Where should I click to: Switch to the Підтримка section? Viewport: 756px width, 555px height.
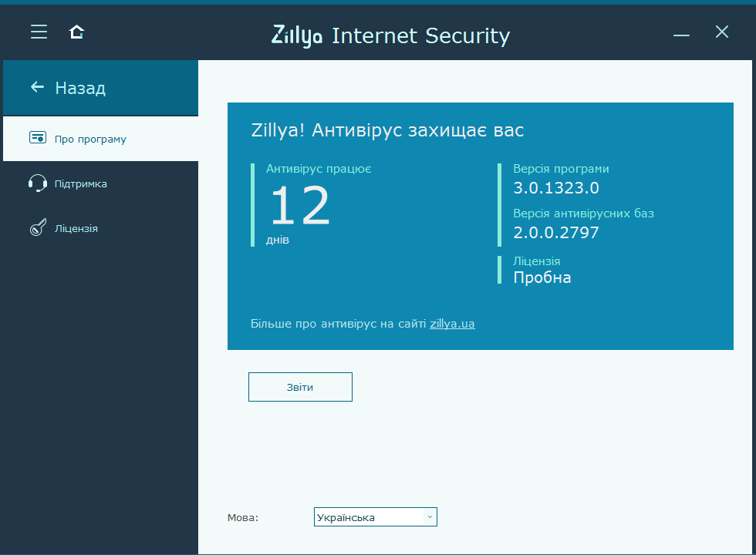(101, 183)
